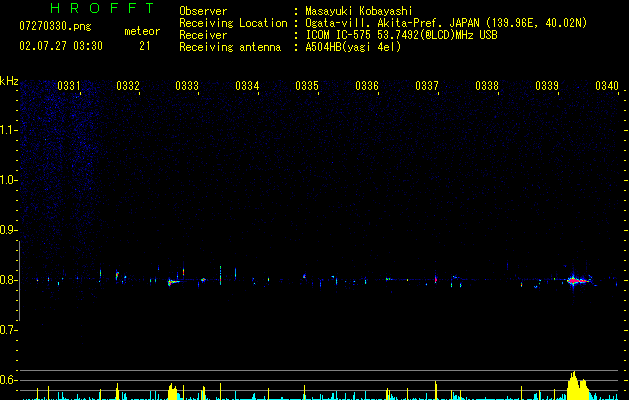Click the date stamp 02.07.27 03:30

pyautogui.click(x=61, y=46)
